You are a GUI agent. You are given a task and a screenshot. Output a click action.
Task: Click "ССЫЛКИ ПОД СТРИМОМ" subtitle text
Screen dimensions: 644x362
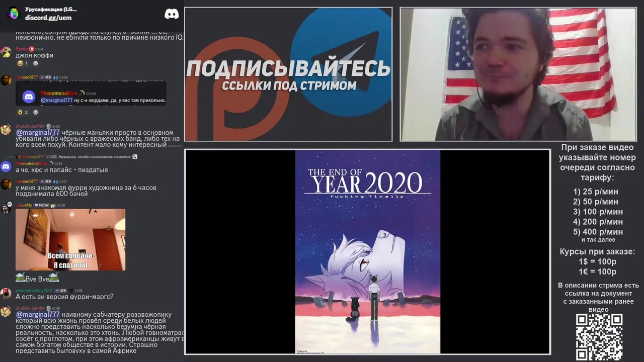click(289, 85)
